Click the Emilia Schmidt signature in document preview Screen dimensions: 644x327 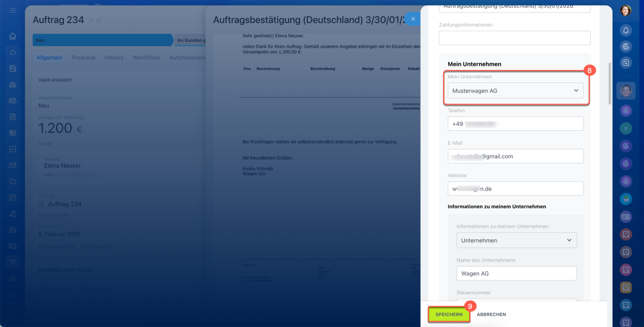pos(258,169)
